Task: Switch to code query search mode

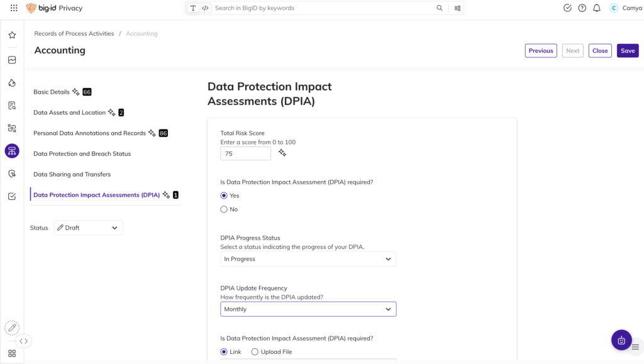Action: click(205, 8)
